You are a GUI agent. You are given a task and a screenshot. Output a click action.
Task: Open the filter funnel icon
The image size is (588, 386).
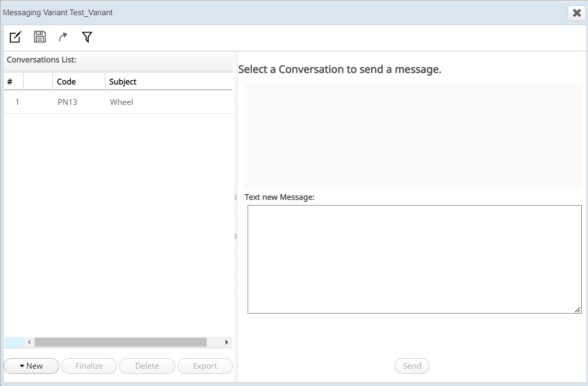87,37
